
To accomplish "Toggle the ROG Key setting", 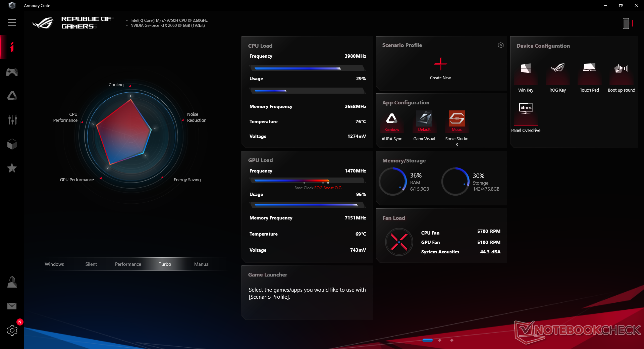I will [x=557, y=77].
